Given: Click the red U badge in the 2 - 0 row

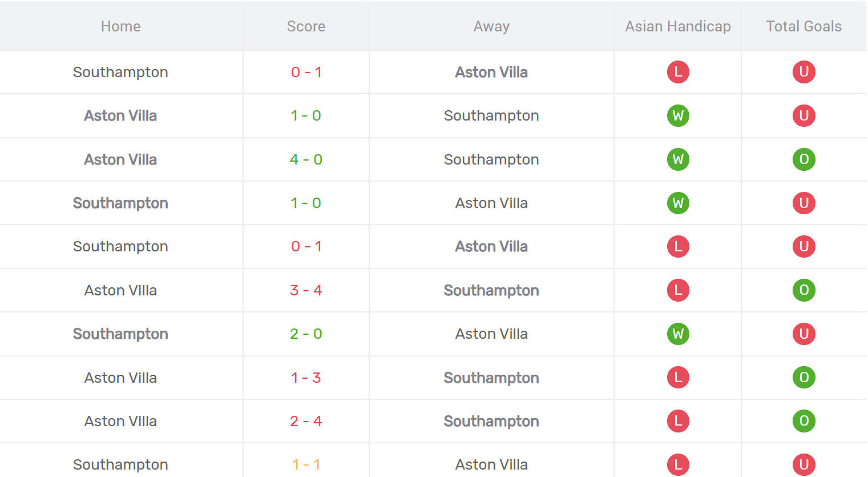Looking at the screenshot, I should (804, 334).
